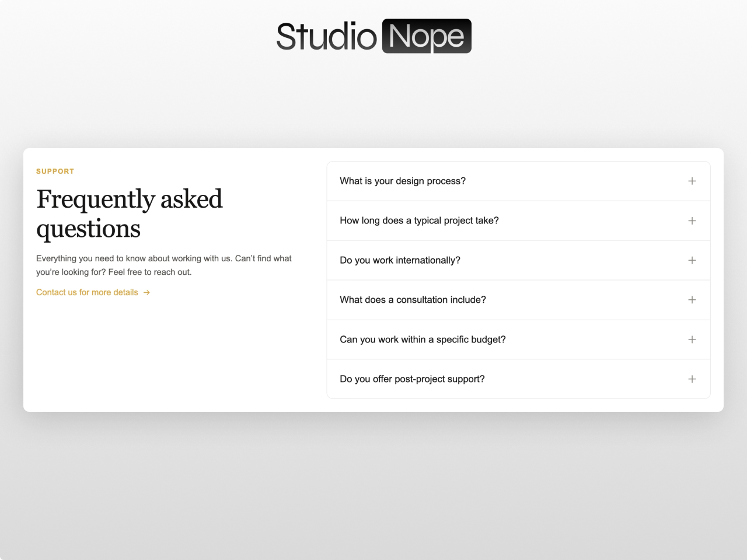This screenshot has height=560, width=747.
Task: Click the plus icon on design process question
Action: tap(692, 181)
